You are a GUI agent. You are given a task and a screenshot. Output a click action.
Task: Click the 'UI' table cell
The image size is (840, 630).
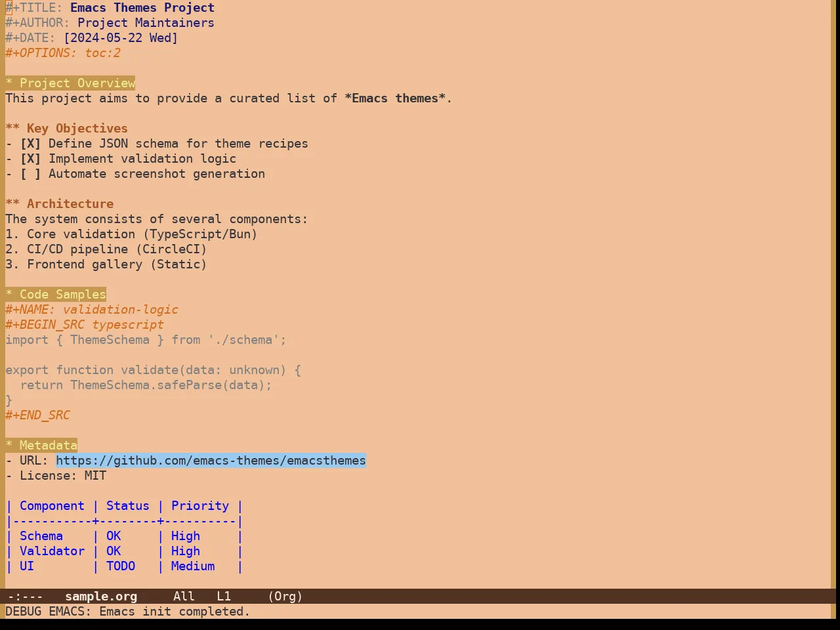click(27, 566)
